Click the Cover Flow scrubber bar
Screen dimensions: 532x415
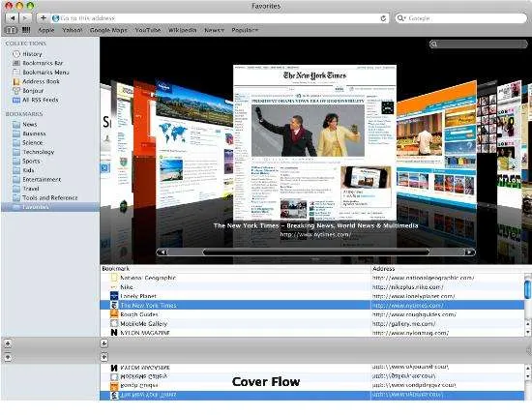click(316, 252)
